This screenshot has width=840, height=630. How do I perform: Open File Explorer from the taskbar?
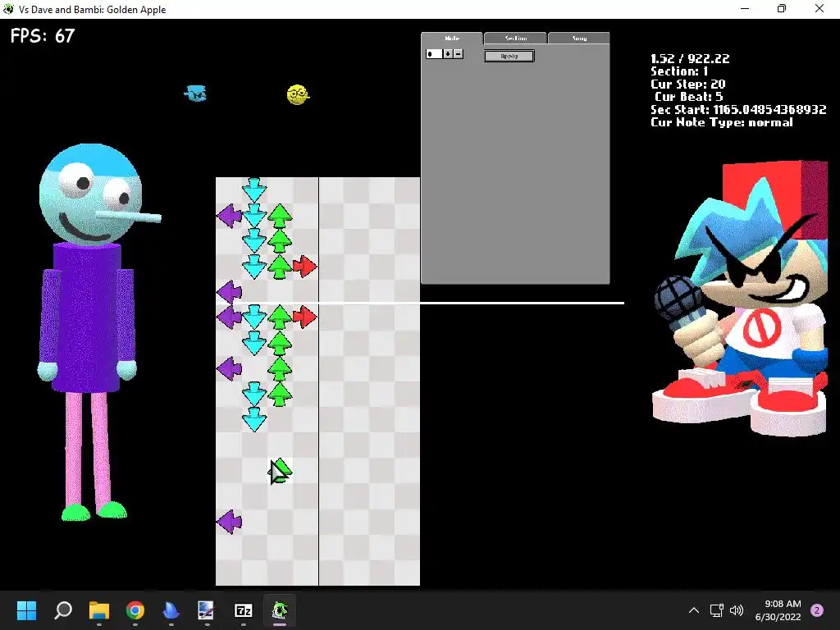point(99,610)
